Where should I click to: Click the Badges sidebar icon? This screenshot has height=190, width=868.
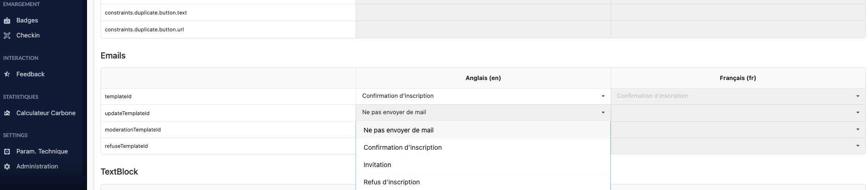[x=7, y=21]
